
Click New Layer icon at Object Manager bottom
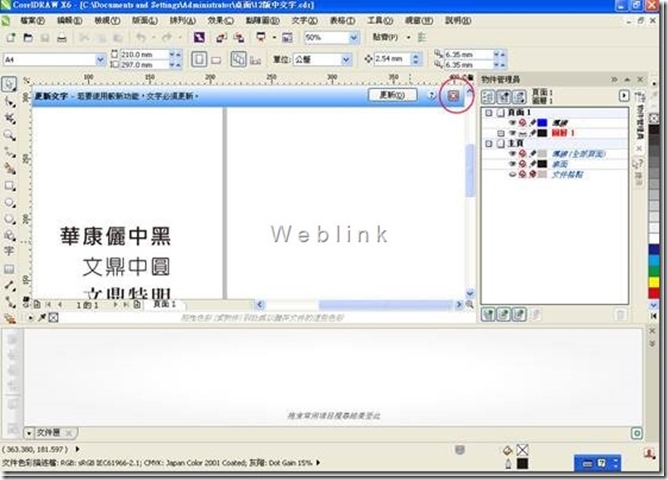pyautogui.click(x=488, y=315)
